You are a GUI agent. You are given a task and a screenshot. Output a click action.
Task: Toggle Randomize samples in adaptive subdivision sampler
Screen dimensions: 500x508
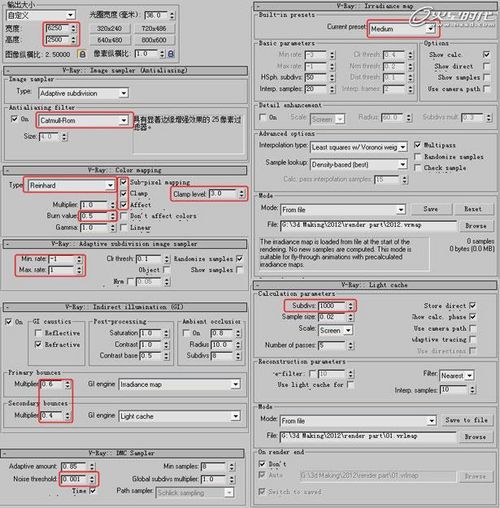click(x=239, y=259)
